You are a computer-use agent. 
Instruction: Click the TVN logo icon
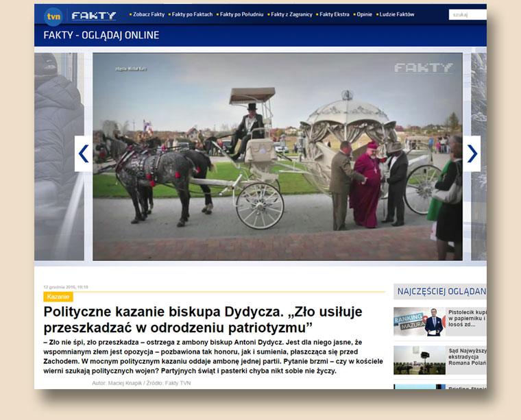pyautogui.click(x=53, y=16)
